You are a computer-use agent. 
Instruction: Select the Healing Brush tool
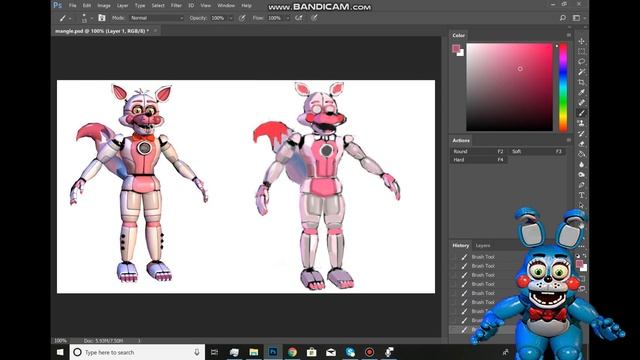581,102
